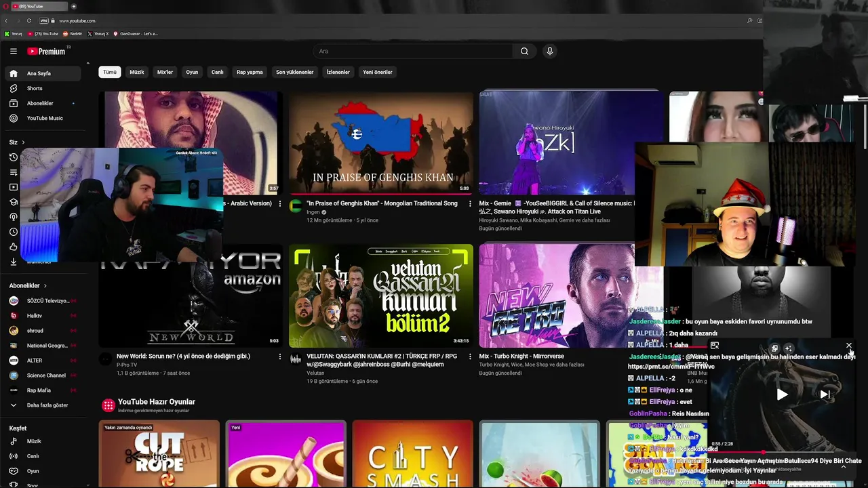Open Mix - Turbo Knight - Mirrorverse title
The height and width of the screenshot is (488, 868).
pyautogui.click(x=521, y=356)
